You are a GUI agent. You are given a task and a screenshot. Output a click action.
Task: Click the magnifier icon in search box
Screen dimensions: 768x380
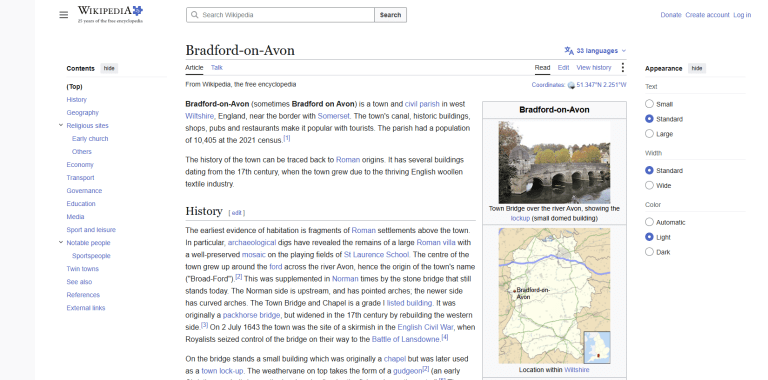point(195,15)
